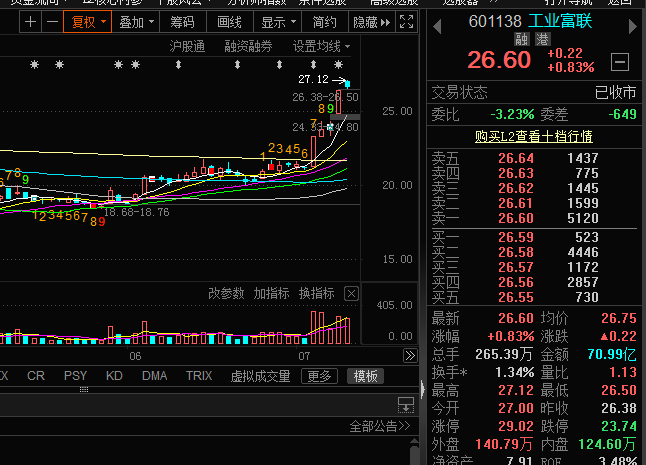Toggle the 沪股通 overlay

pyautogui.click(x=187, y=46)
